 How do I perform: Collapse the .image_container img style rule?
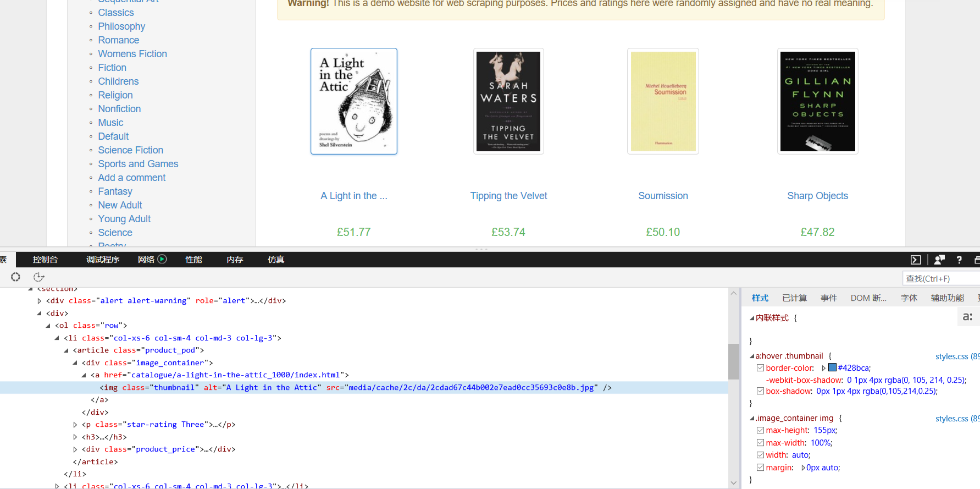(752, 419)
